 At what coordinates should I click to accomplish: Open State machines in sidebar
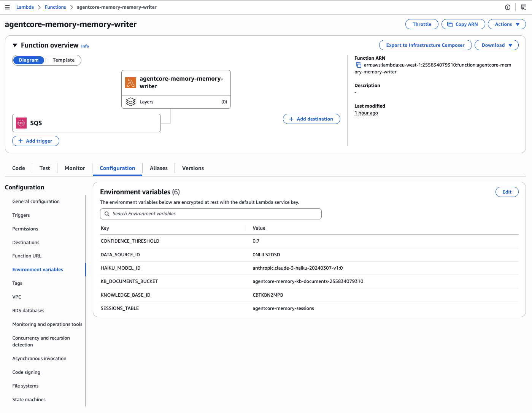(29, 400)
